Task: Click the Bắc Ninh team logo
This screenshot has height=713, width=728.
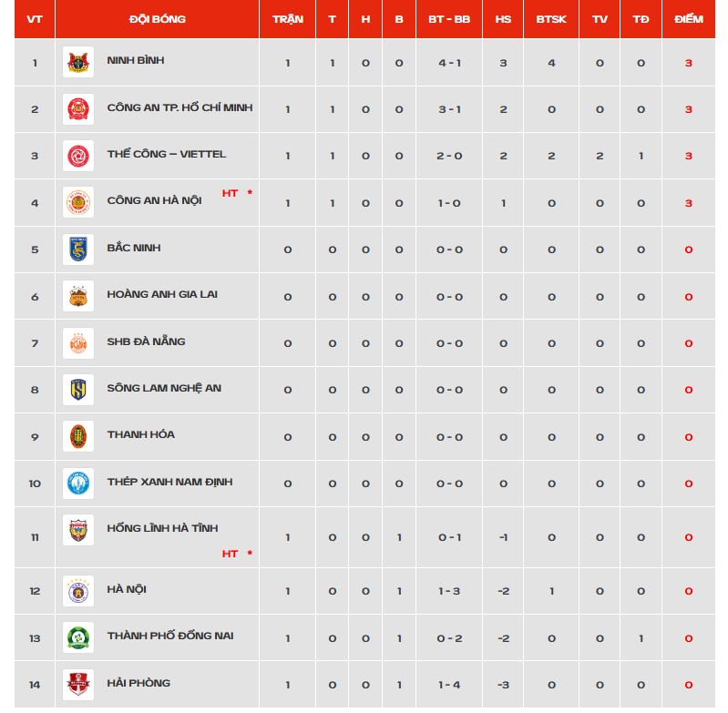Action: pyautogui.click(x=78, y=250)
